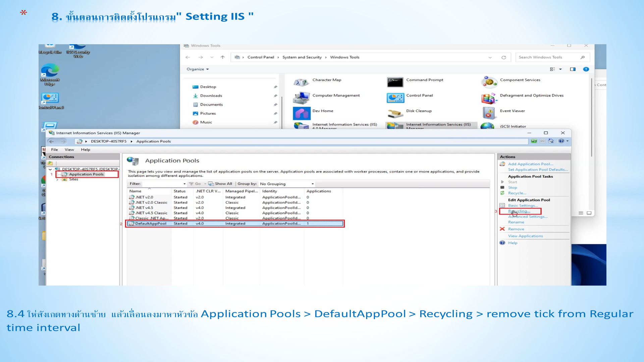Image resolution: width=644 pixels, height=362 pixels.
Task: Click Refresh button in Windows Tools address bar
Action: pos(503,57)
